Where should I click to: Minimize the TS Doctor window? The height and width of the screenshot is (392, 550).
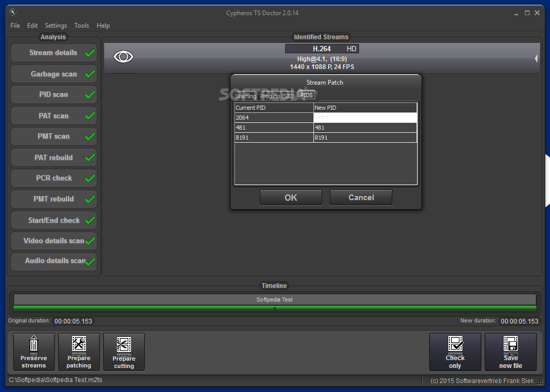pos(516,13)
